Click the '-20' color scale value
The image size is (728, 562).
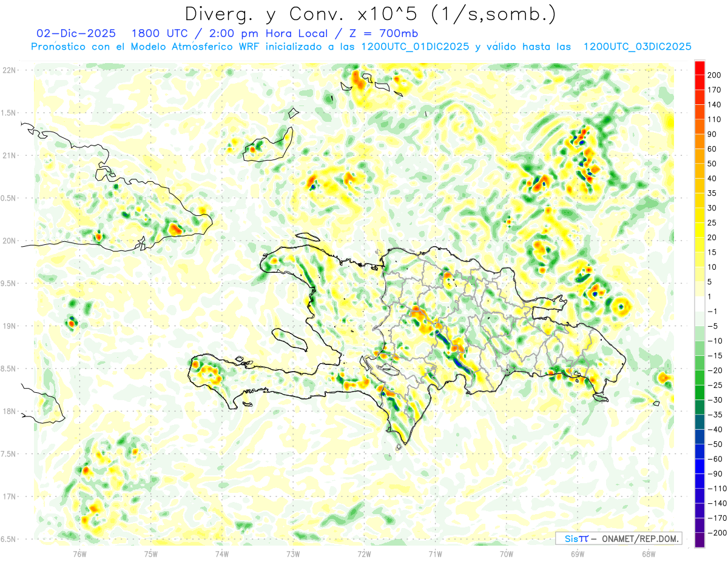pyautogui.click(x=716, y=370)
